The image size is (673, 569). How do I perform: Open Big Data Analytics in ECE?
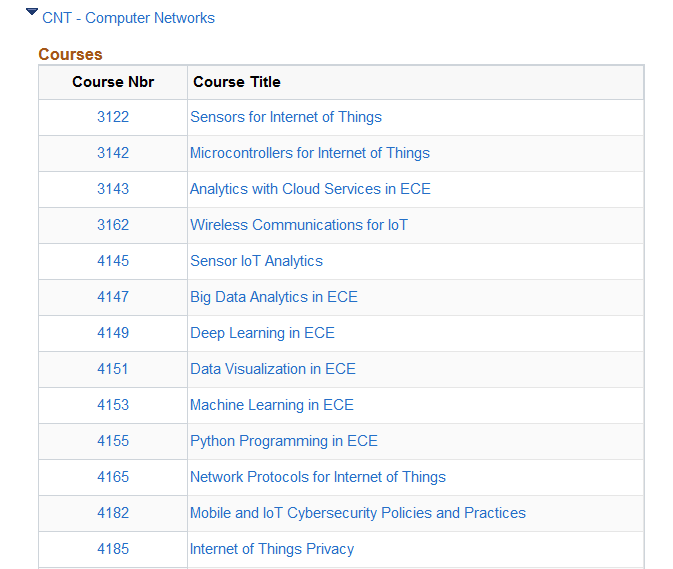tap(273, 297)
